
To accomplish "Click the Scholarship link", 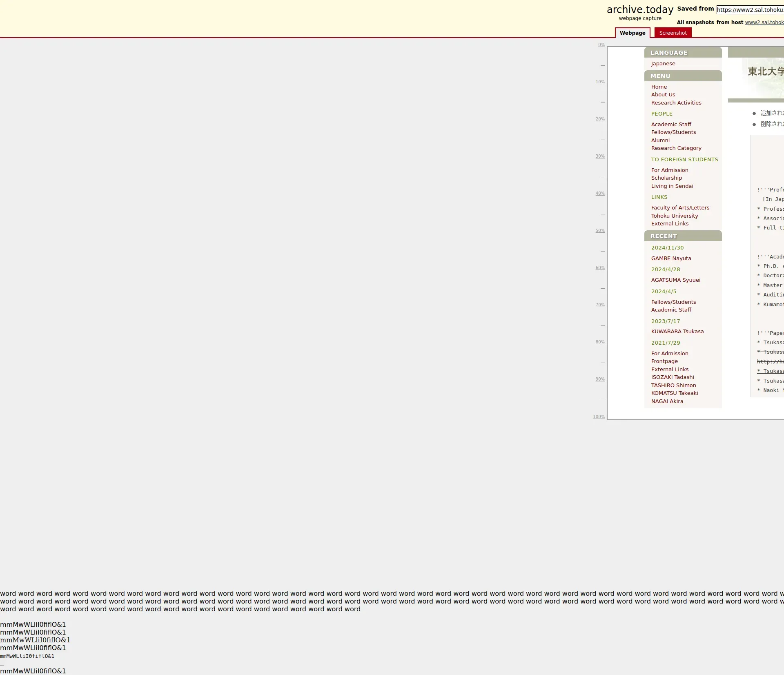I will (666, 178).
